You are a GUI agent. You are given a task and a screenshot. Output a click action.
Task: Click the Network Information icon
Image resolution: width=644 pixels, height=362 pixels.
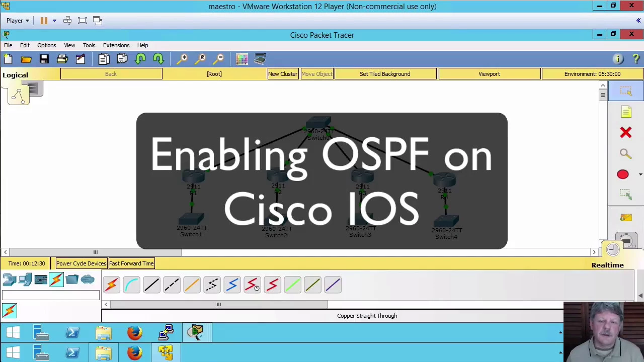click(618, 59)
